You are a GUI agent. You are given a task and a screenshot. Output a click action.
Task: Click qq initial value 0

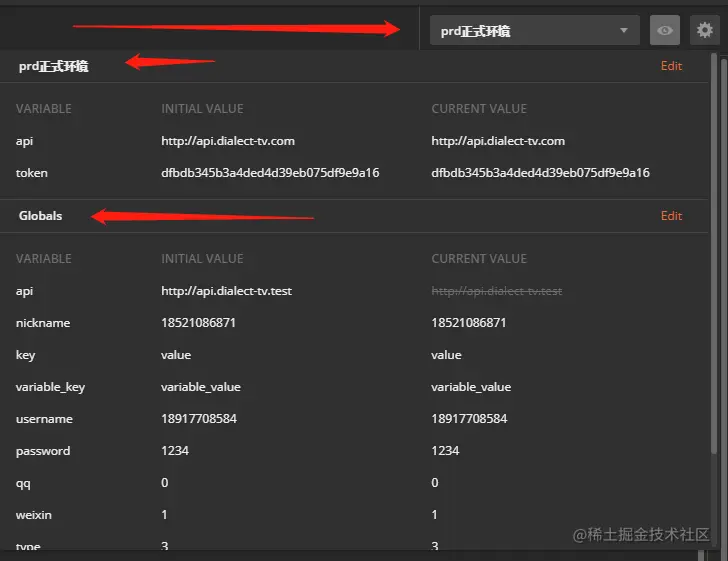164,483
